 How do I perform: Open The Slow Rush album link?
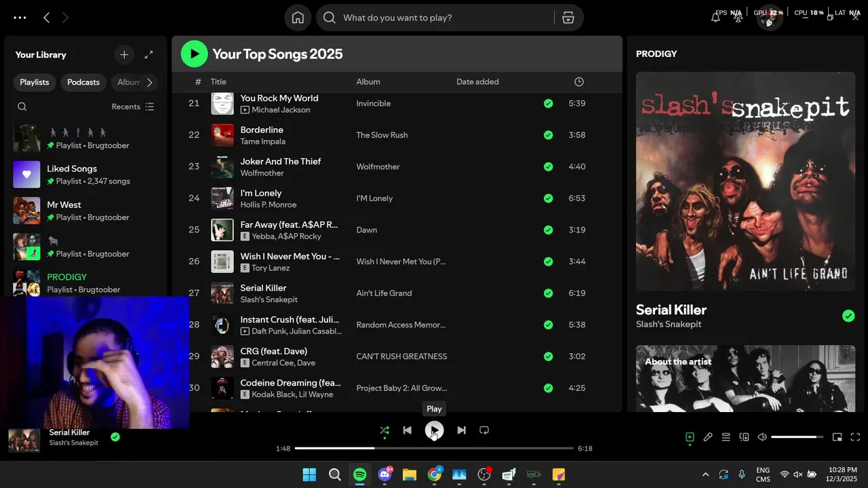pyautogui.click(x=382, y=135)
